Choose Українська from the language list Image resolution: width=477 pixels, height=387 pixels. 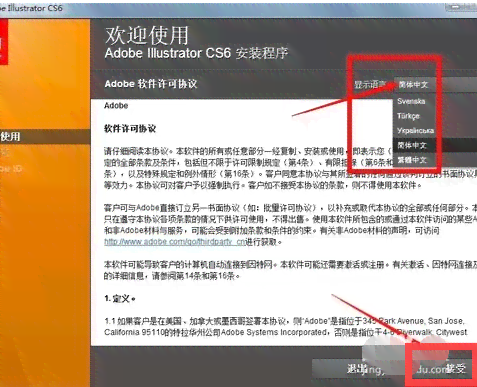tap(415, 131)
